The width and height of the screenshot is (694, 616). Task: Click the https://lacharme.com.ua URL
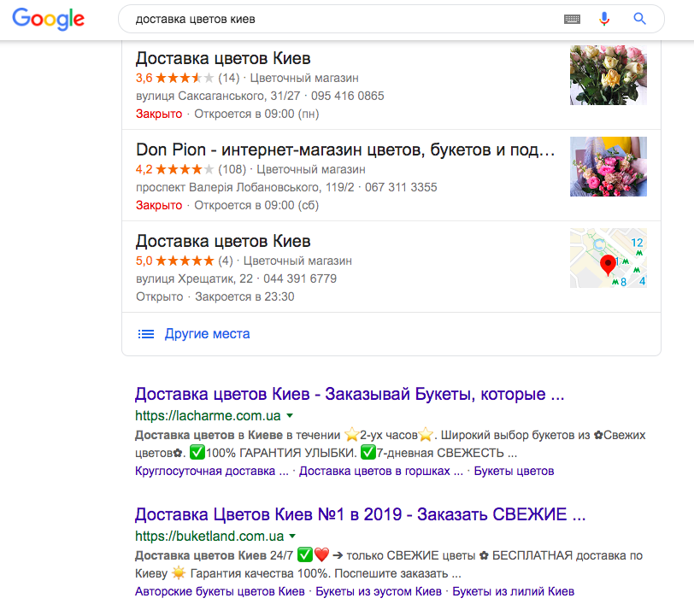tap(208, 415)
